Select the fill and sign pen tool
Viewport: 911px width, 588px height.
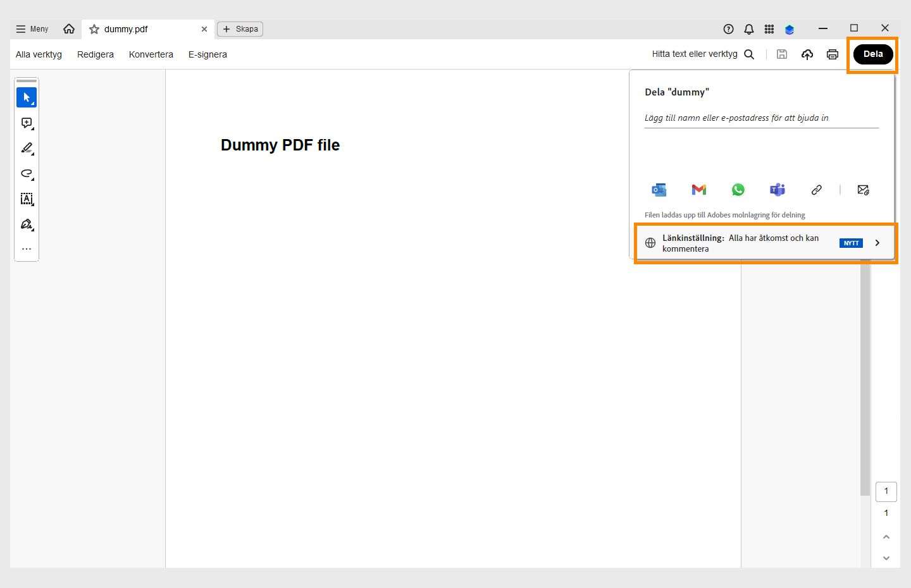(x=27, y=224)
